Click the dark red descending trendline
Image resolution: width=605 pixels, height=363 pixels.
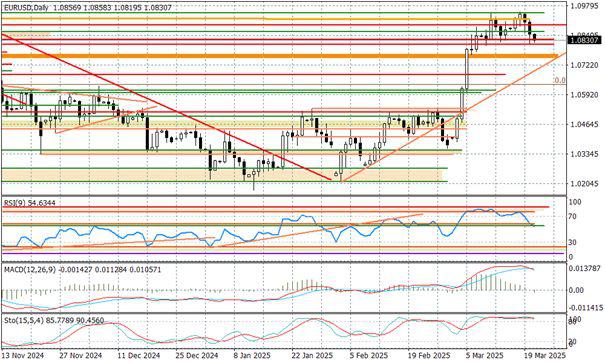(166, 107)
